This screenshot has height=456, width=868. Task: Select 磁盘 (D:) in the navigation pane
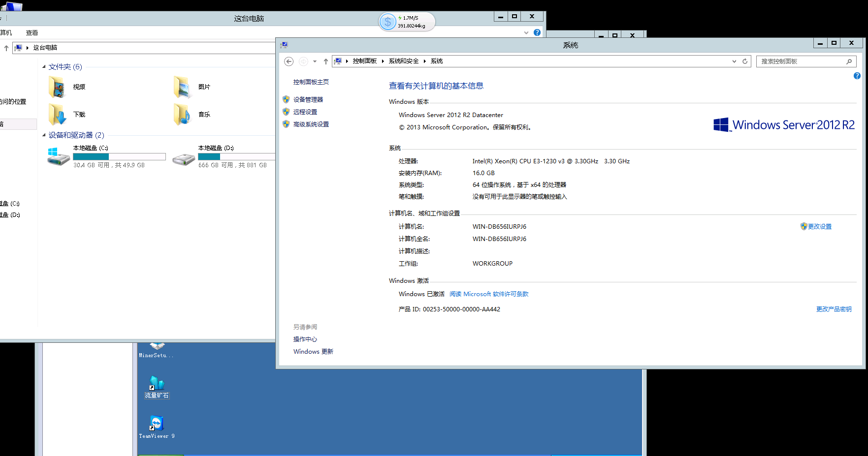pyautogui.click(x=10, y=214)
